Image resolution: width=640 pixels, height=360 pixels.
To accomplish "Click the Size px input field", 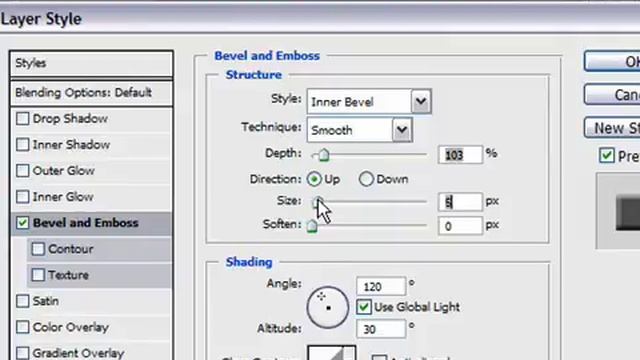I will [460, 202].
